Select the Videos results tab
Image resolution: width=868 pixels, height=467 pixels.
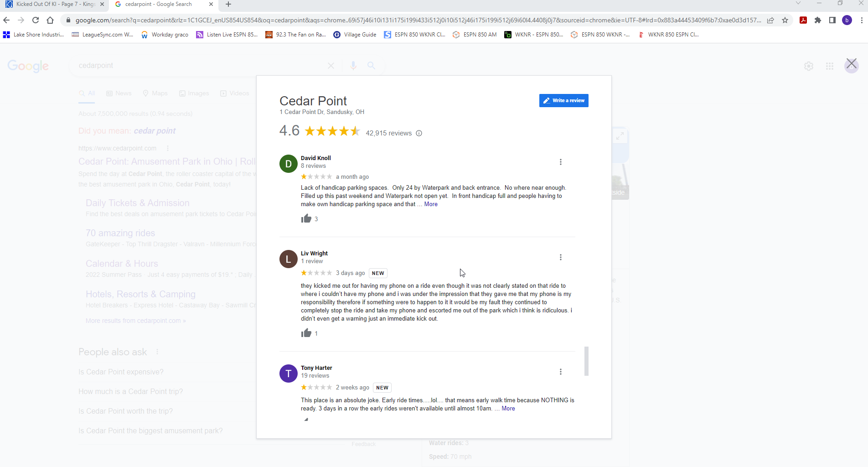tap(235, 93)
